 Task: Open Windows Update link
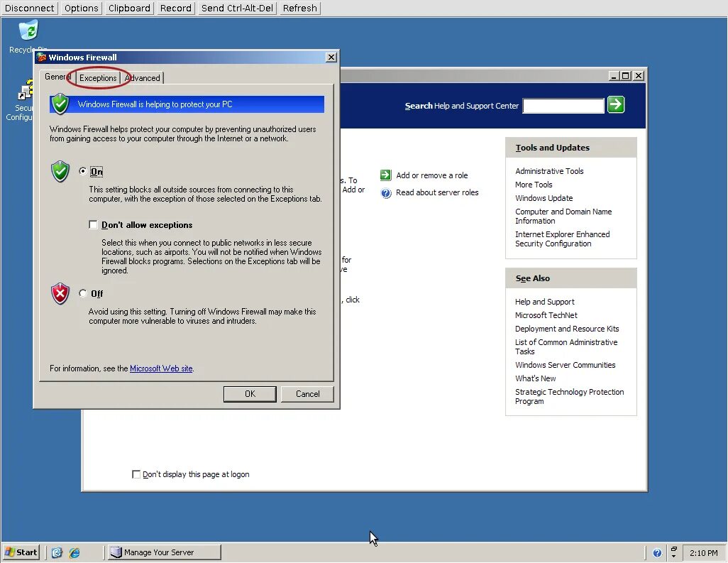click(544, 198)
